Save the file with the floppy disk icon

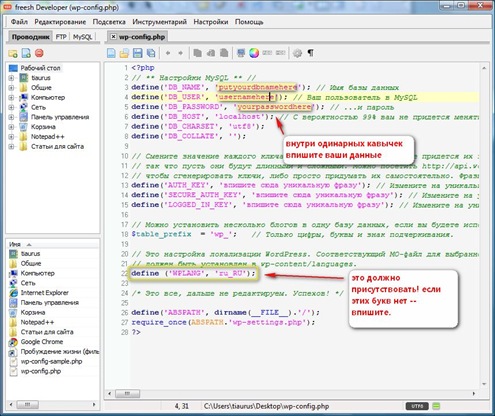click(x=138, y=53)
